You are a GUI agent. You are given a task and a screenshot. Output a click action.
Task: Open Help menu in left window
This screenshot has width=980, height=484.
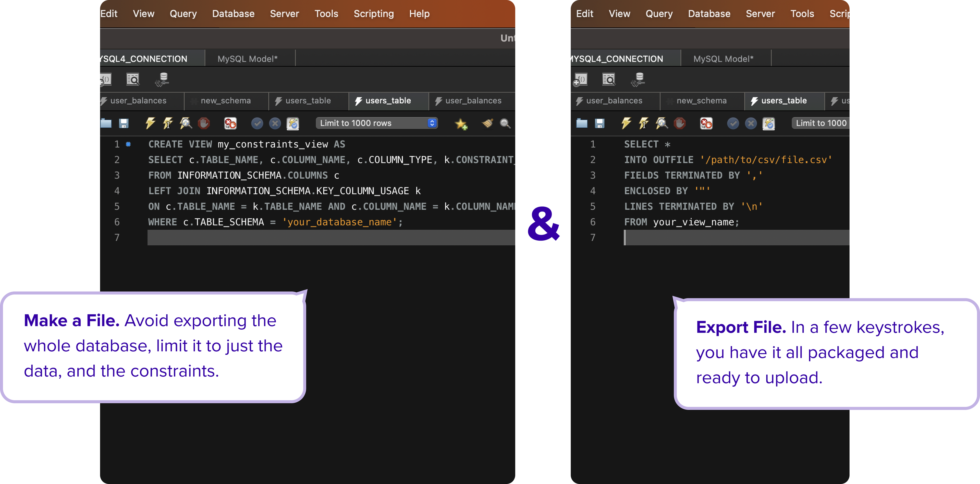(x=419, y=14)
